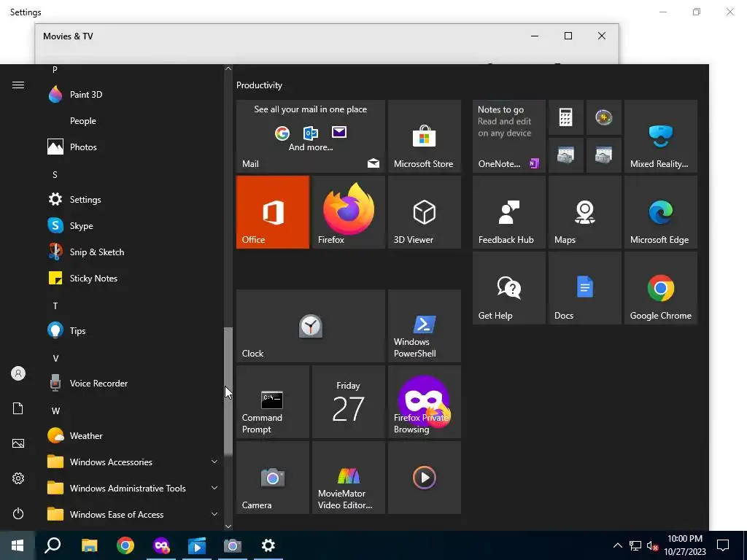Open the Camera tile
The height and width of the screenshot is (560, 747).
click(273, 478)
